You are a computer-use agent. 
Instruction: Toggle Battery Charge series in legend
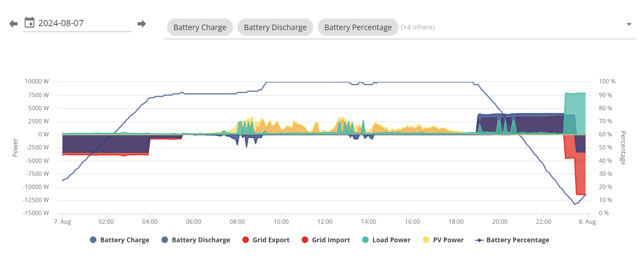pos(119,240)
